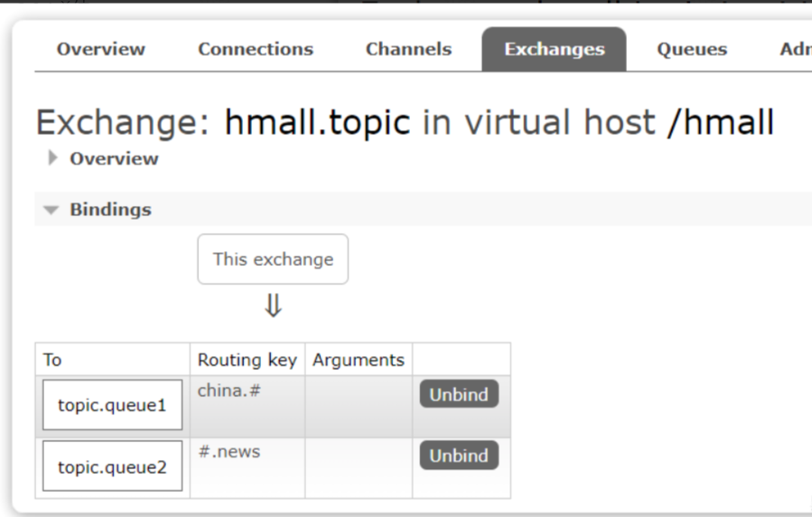This screenshot has height=517, width=812.
Task: Select the highlighted Exchanges tab
Action: (x=554, y=50)
